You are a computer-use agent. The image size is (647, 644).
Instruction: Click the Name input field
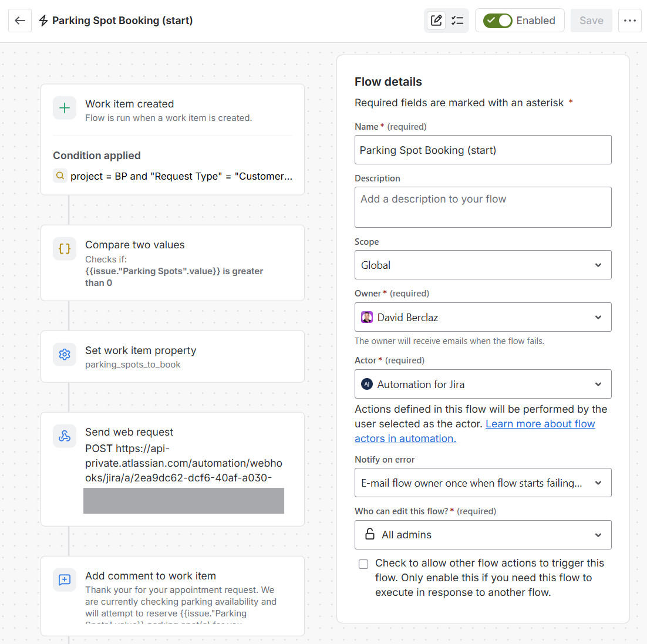click(x=483, y=150)
